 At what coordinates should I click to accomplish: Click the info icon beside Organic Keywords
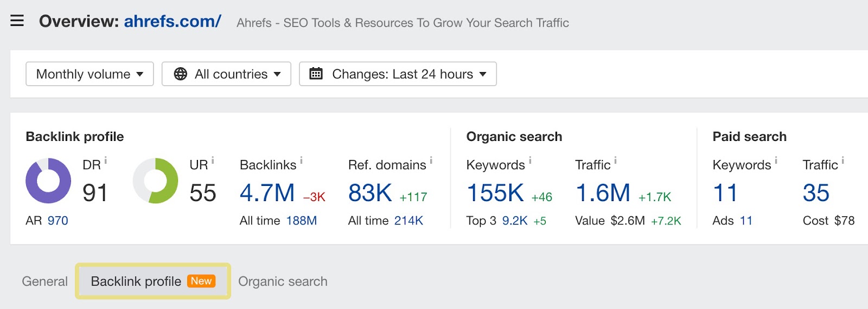tap(530, 160)
